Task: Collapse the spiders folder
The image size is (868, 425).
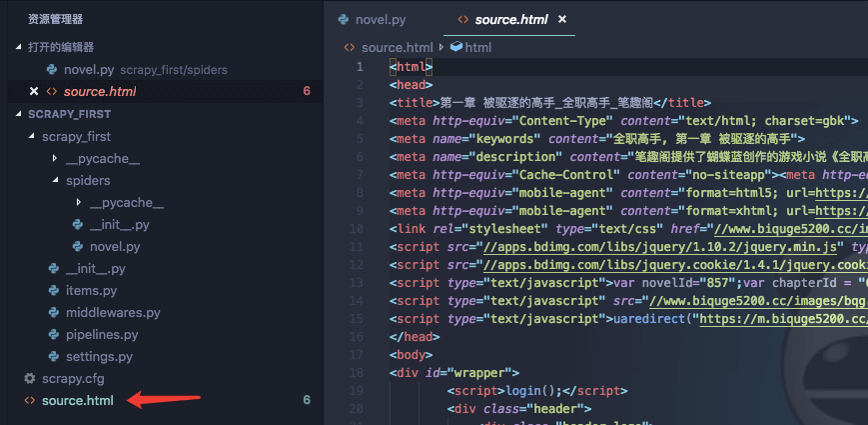Action: (55, 181)
